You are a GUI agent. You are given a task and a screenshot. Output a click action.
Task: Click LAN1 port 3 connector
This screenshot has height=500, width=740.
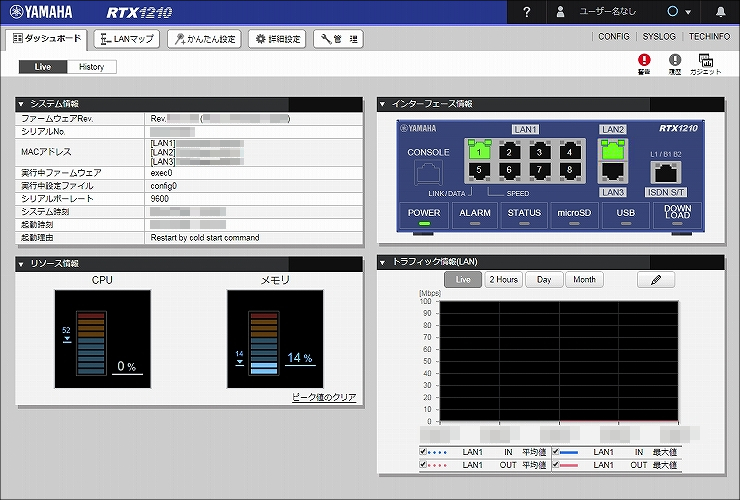539,151
